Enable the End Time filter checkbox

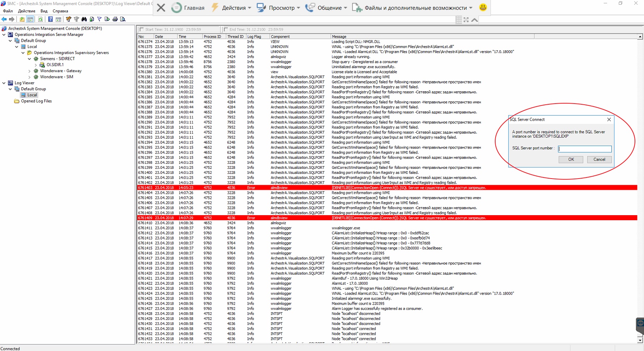point(226,30)
